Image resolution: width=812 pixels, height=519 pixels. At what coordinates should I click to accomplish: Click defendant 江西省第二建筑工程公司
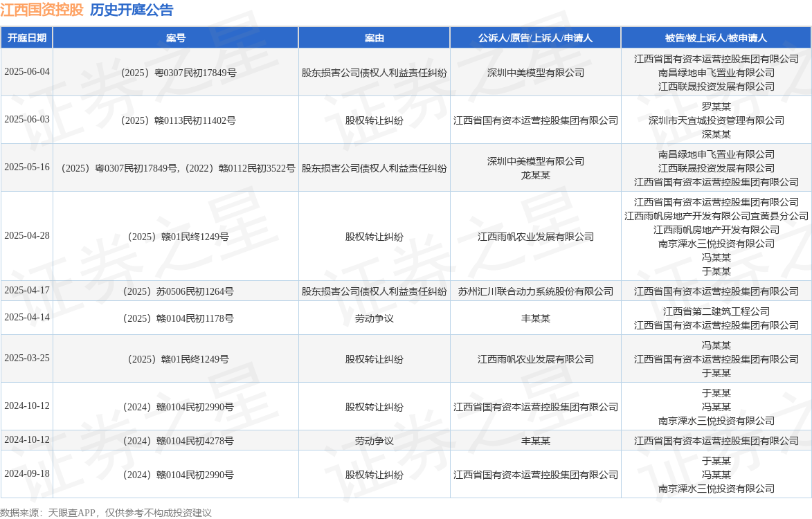pos(716,311)
